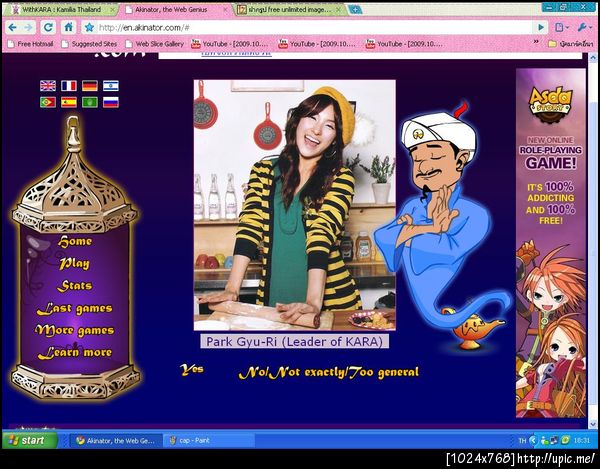
Task: Click the taskbar clock showing 18:31
Action: (x=582, y=441)
